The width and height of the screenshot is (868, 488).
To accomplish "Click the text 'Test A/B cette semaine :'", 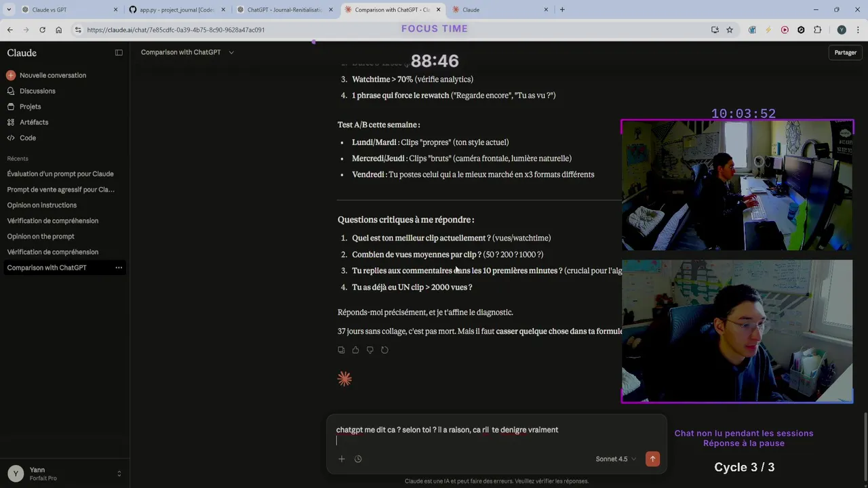I will pyautogui.click(x=378, y=125).
